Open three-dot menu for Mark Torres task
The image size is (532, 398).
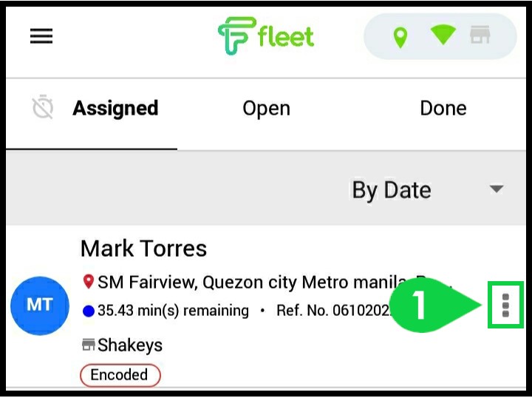(505, 305)
